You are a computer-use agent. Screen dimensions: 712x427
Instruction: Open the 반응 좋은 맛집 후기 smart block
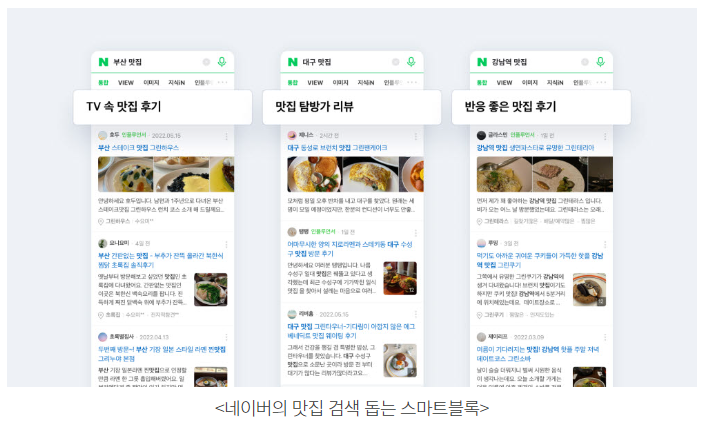point(541,107)
